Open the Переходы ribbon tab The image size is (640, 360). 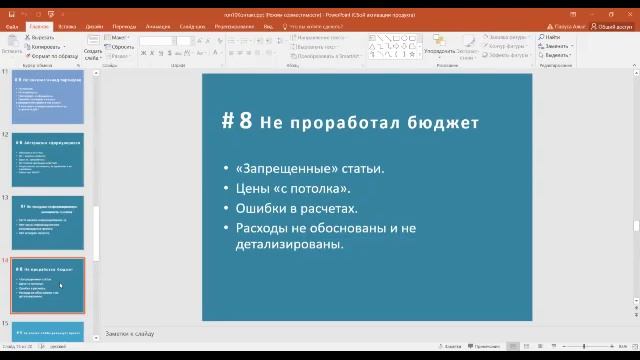(x=124, y=27)
